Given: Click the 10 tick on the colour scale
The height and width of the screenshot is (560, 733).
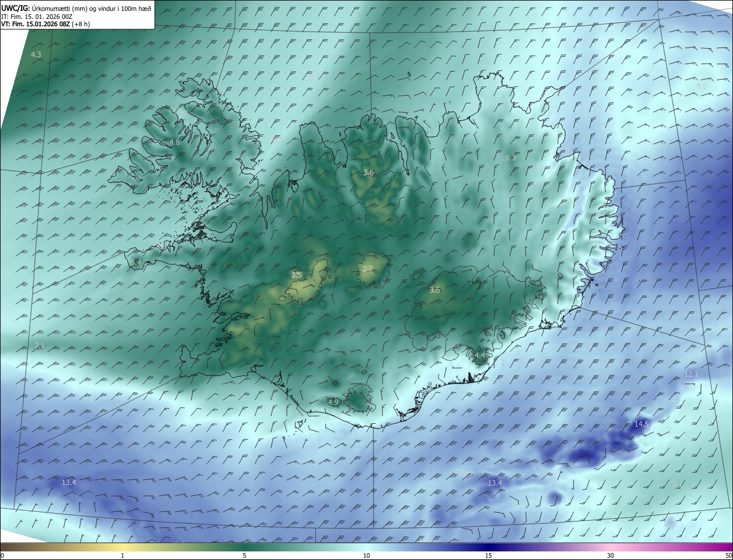Looking at the screenshot, I should coord(366,555).
